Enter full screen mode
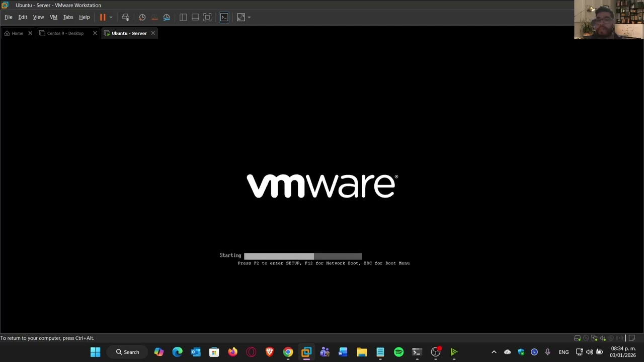 point(207,17)
